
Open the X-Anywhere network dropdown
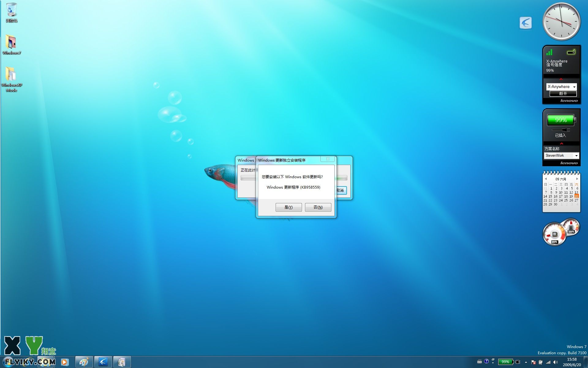point(561,87)
